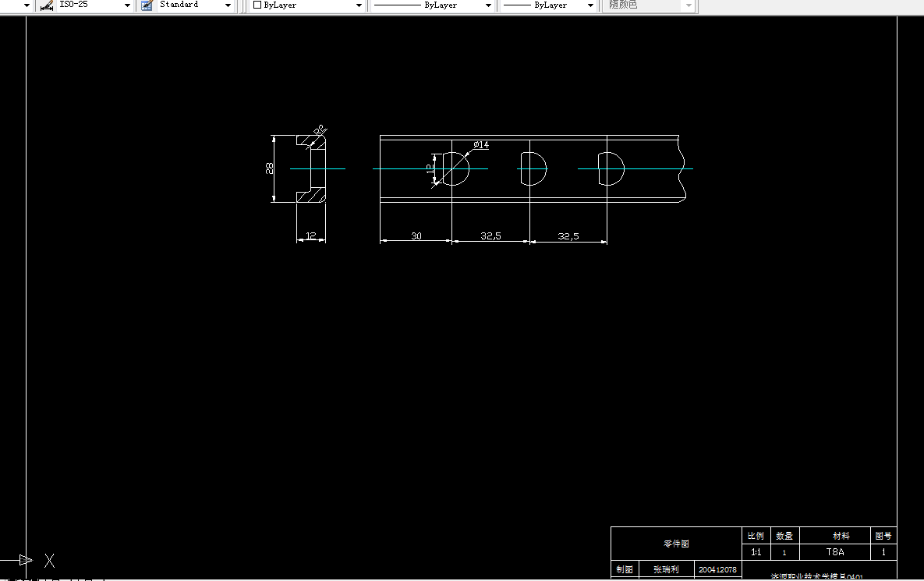Screen dimensions: 924x581
Task: Click the 数量 header cell in title block
Action: click(784, 536)
